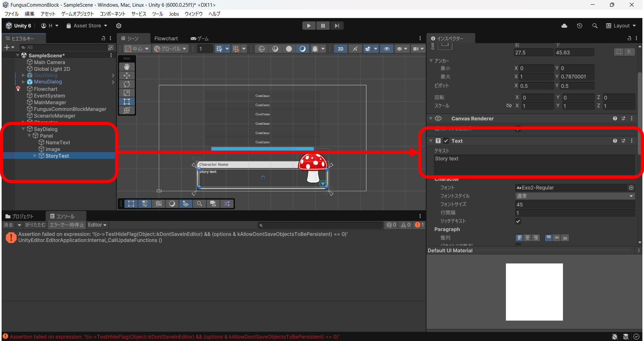Select the Hand view tool
The image size is (644, 341).
pos(127,67)
